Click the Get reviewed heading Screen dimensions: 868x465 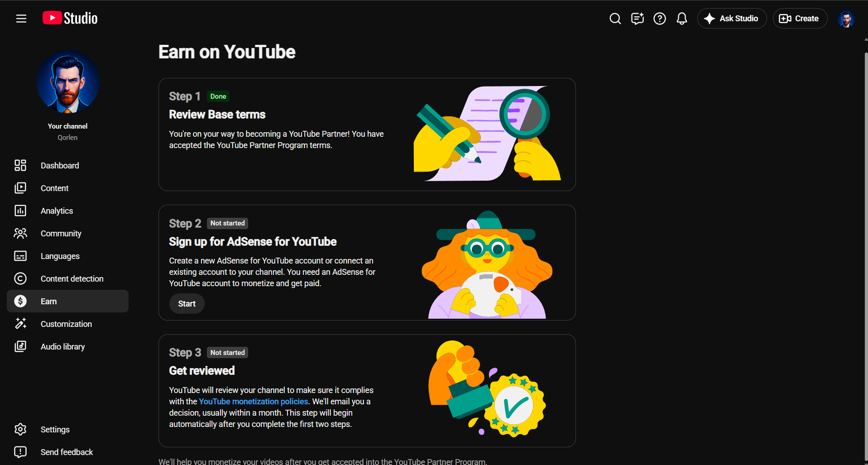[202, 371]
